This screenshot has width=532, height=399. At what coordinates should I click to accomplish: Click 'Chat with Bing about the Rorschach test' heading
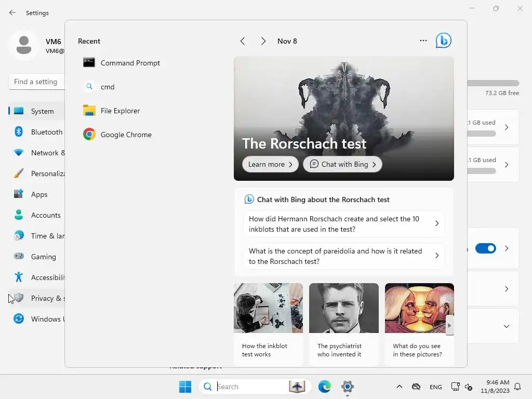(x=323, y=199)
